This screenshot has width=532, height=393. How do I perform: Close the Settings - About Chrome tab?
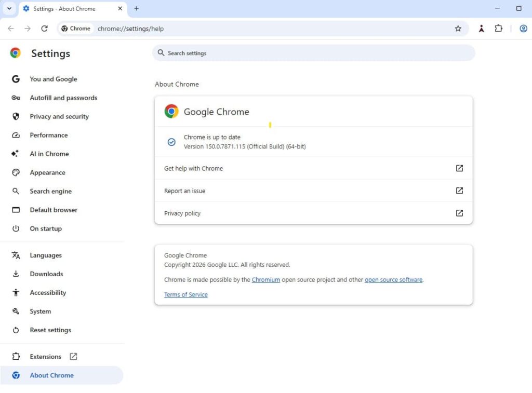[120, 8]
